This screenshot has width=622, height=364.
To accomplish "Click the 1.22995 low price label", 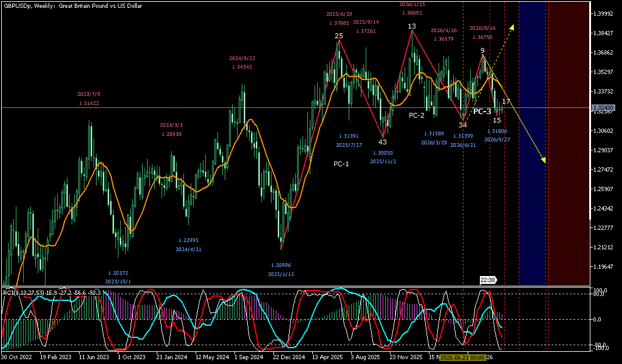I will pos(188,240).
